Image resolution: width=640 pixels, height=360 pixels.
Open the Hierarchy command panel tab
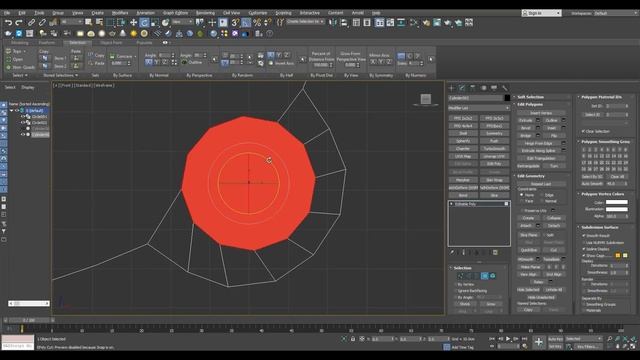coord(473,88)
